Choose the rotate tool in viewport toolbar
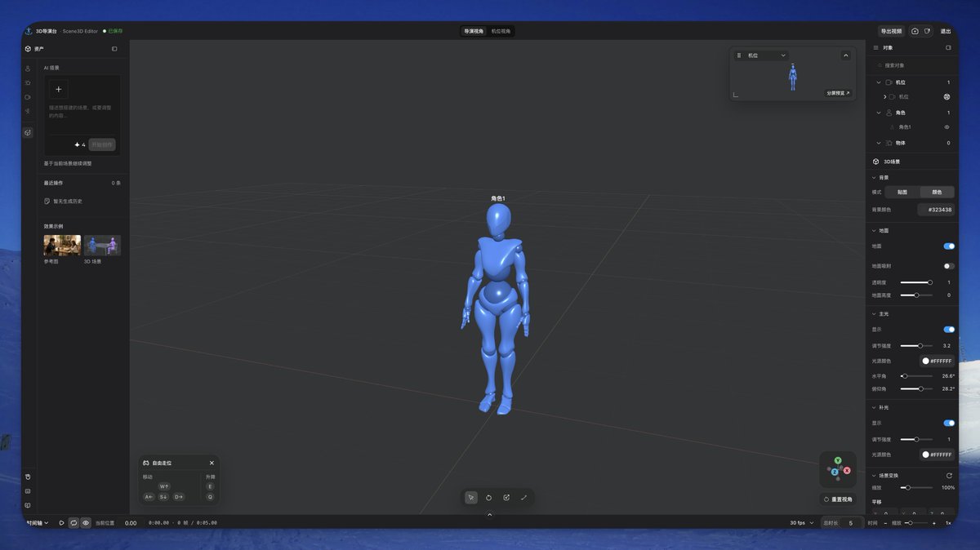The image size is (980, 550). click(488, 498)
